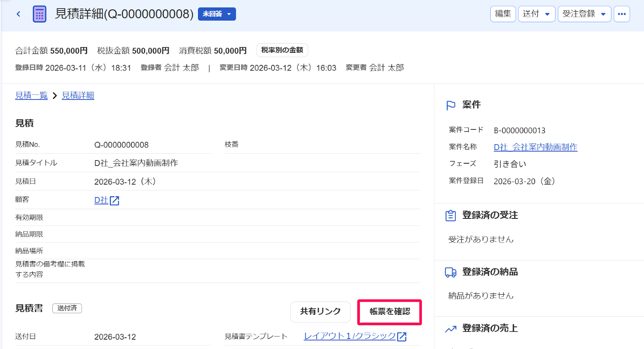Image resolution: width=644 pixels, height=349 pixels.
Task: Open external link icon beside レイアウト1/クラシック
Action: [402, 337]
